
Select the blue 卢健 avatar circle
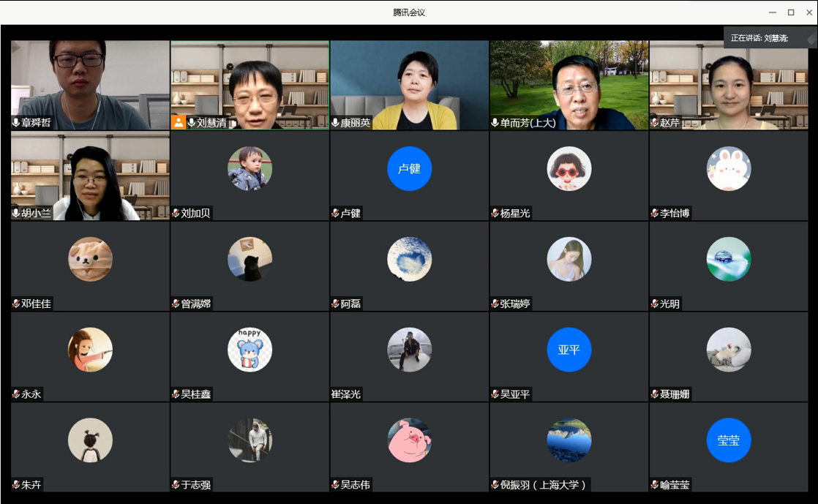coord(409,169)
